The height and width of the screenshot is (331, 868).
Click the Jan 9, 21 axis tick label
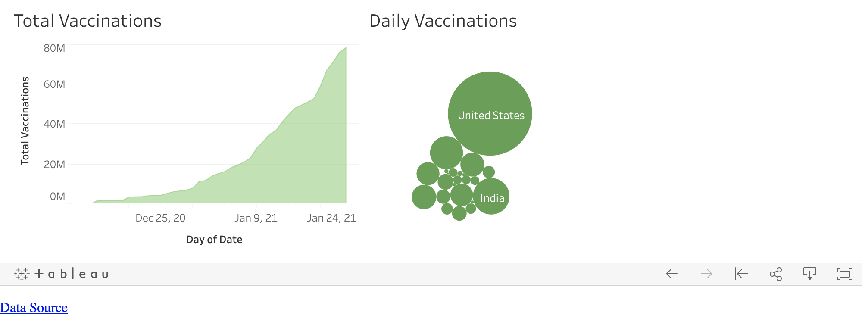tap(256, 218)
